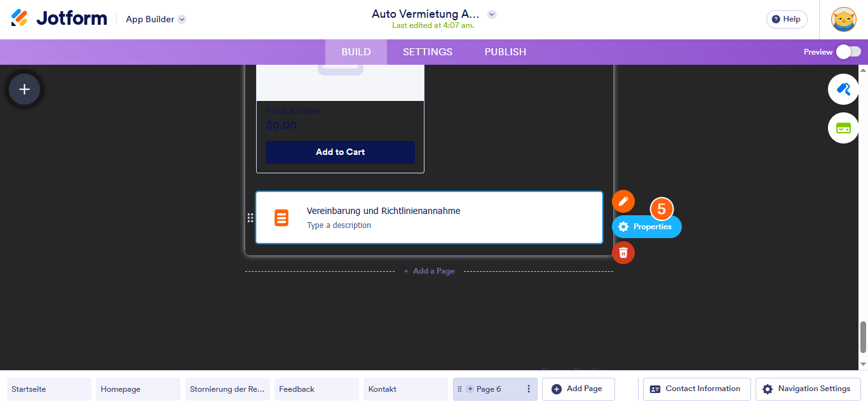Image resolution: width=868 pixels, height=407 pixels.
Task: Open the App Designer paint roller icon
Action: point(843,89)
